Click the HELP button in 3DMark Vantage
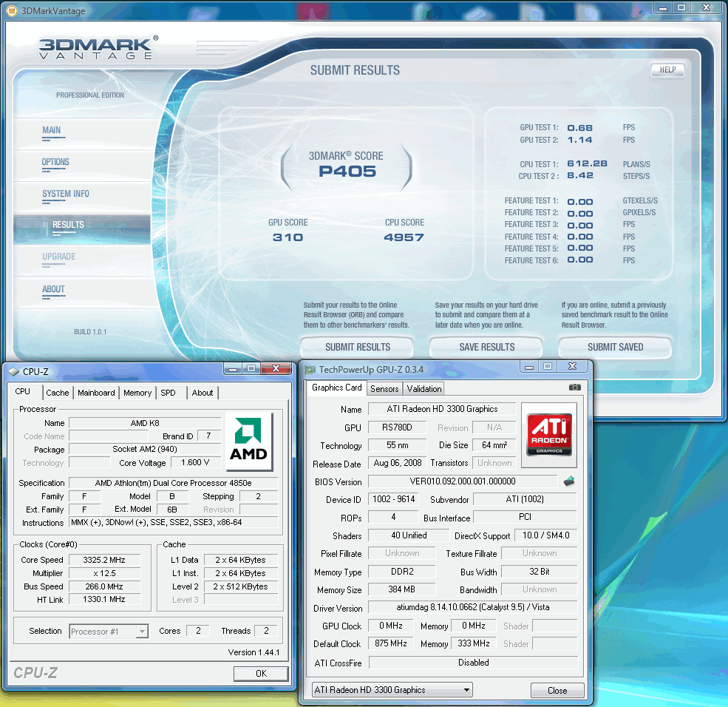The height and width of the screenshot is (707, 728). click(667, 70)
